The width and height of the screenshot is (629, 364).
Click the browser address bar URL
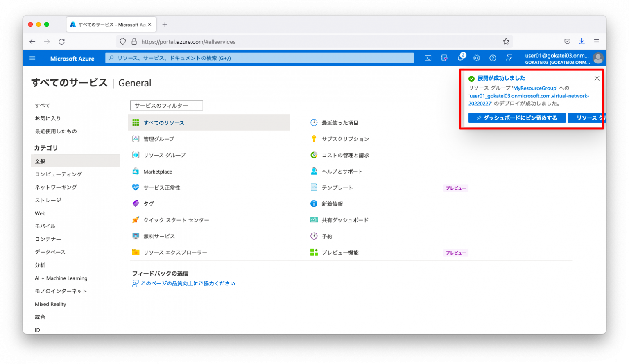point(188,42)
